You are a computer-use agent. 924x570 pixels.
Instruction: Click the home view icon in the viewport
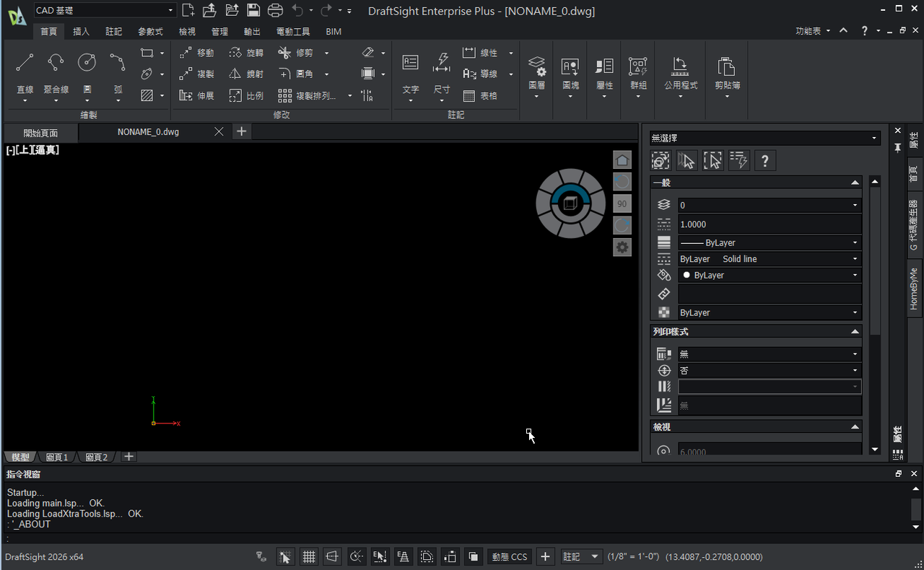pos(622,159)
